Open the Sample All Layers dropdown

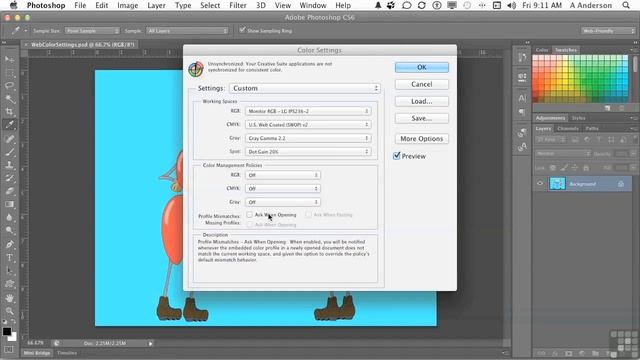coord(187,31)
